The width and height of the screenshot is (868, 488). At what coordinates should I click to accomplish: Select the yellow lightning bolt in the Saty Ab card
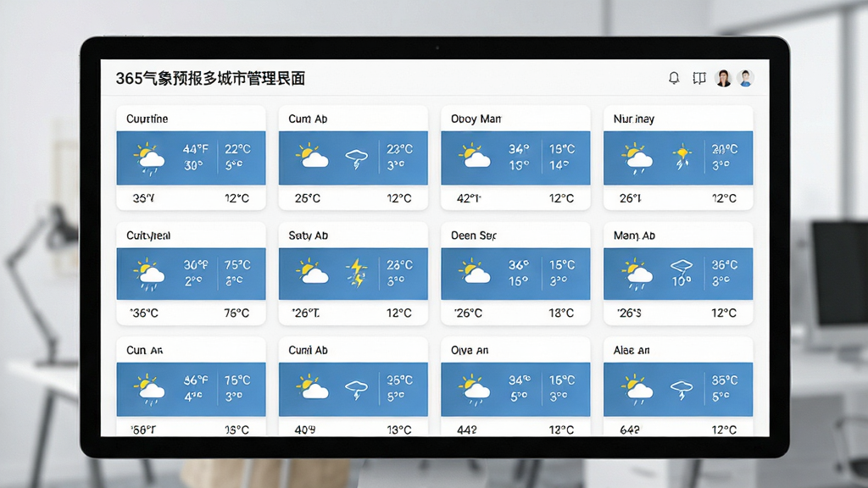tap(357, 273)
